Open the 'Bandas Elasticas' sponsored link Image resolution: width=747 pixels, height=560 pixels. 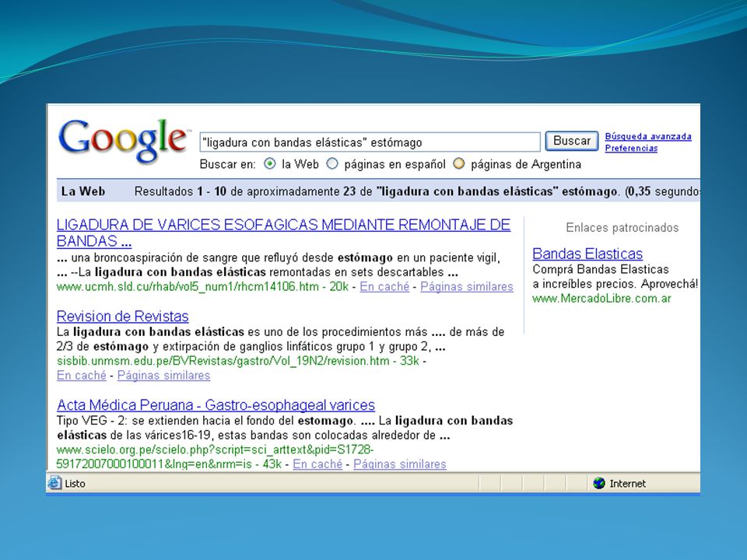tap(587, 254)
